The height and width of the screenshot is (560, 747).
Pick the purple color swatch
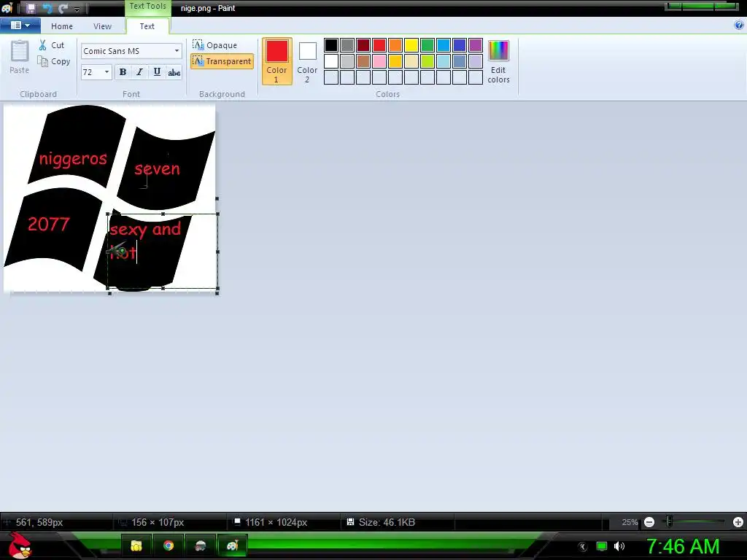476,45
